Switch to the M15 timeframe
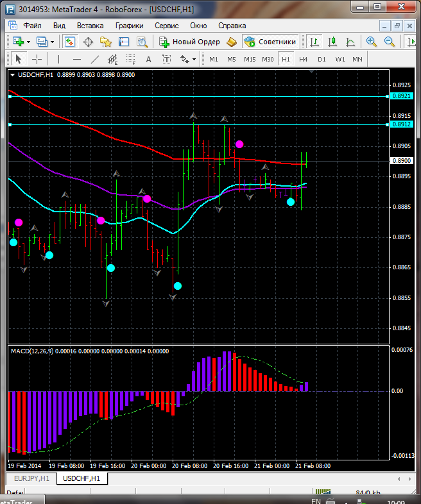 (x=250, y=59)
